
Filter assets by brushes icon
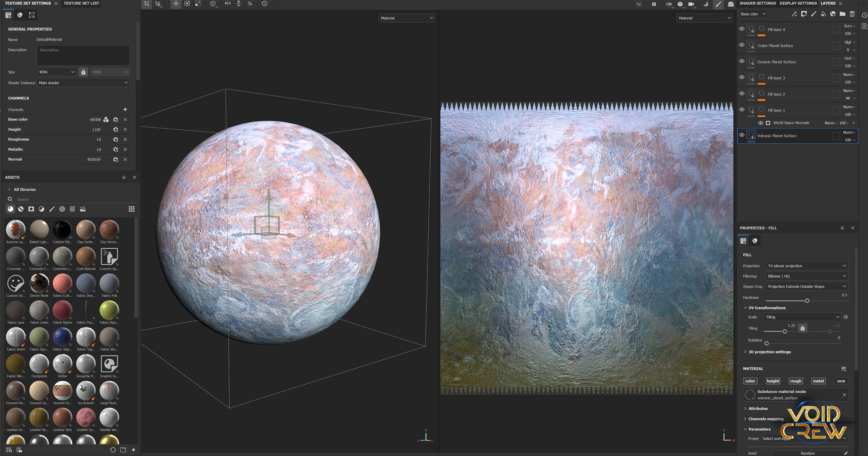[x=52, y=209]
